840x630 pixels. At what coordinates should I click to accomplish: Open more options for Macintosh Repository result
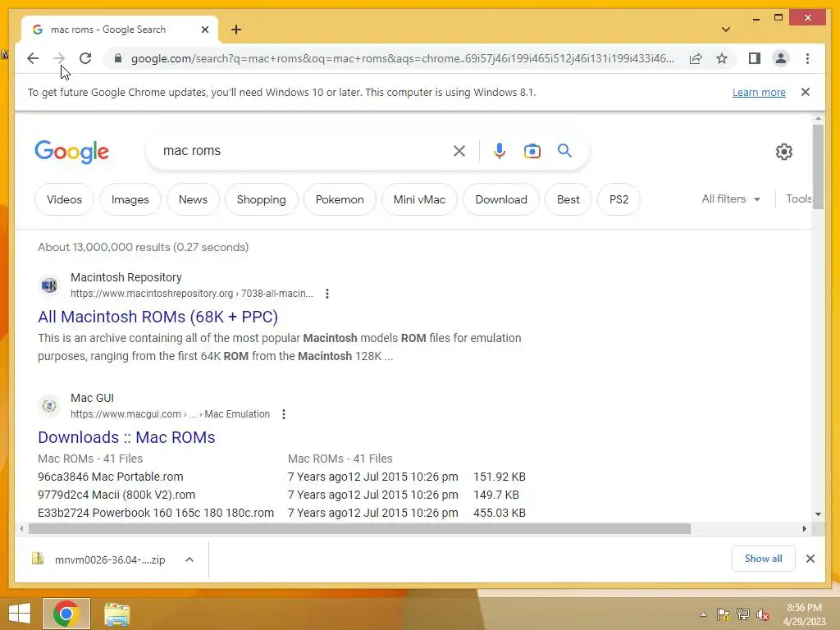[x=326, y=294]
